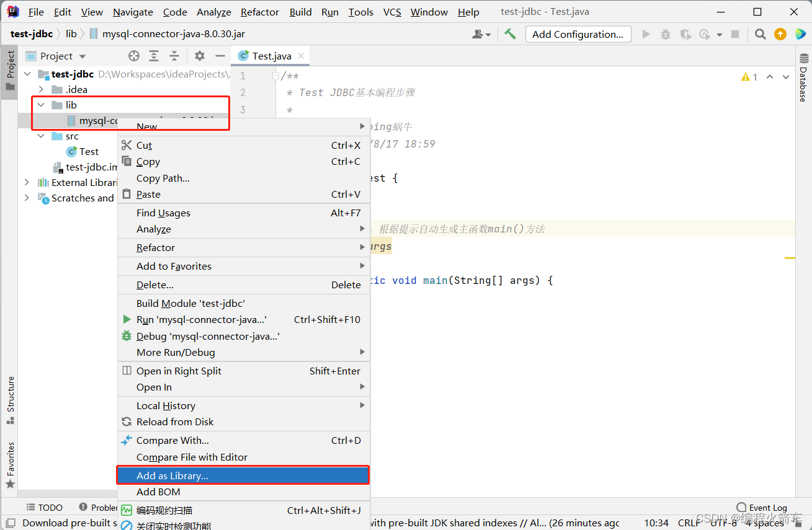Choose Paste in context menu
The height and width of the screenshot is (530, 812).
(243, 194)
